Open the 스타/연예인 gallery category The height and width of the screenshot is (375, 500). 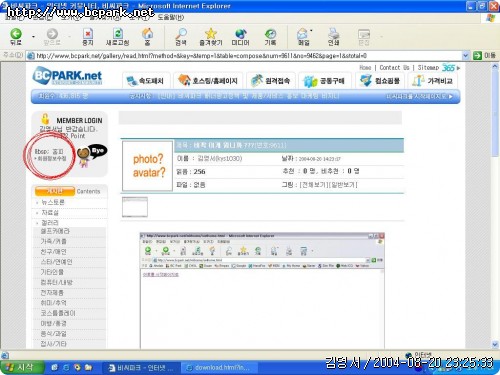pyautogui.click(x=56, y=262)
